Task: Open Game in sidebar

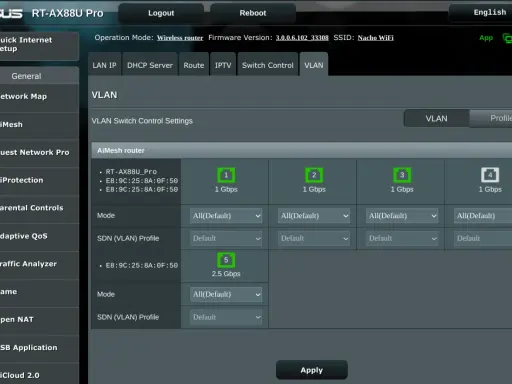Action: [x=39, y=292]
